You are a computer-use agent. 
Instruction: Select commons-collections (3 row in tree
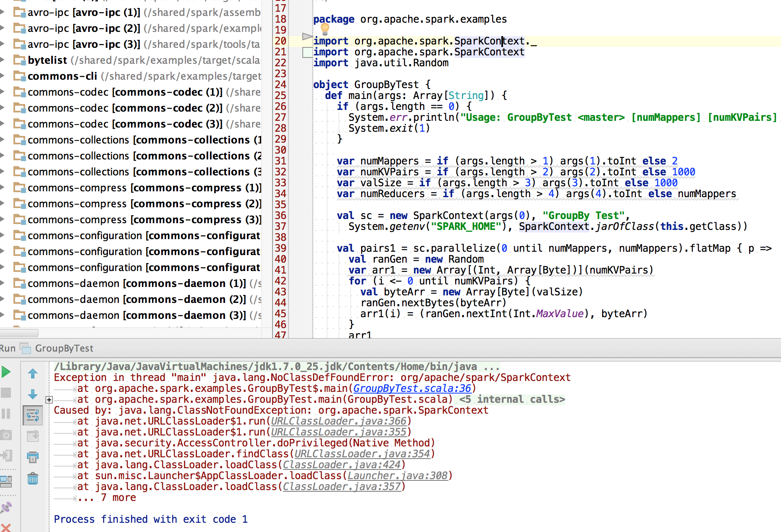click(x=131, y=172)
